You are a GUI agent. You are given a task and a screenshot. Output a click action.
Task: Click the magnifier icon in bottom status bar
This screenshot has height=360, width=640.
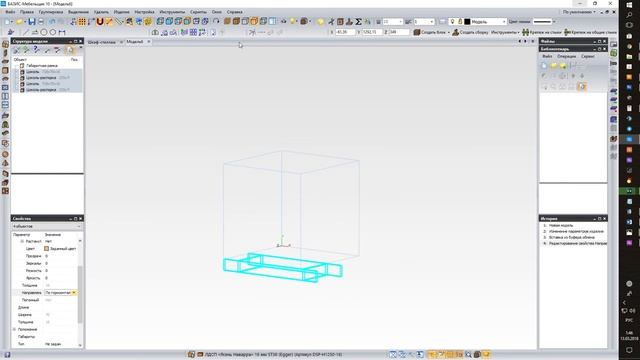(468, 355)
